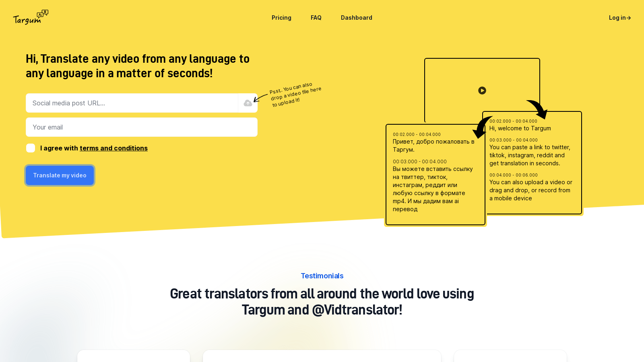The image size is (644, 362).
Task: Check the agree with terms checkbox
Action: pyautogui.click(x=31, y=148)
